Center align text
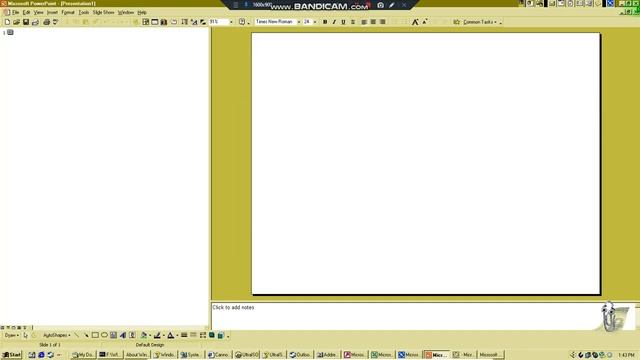This screenshot has width=640, height=360. coord(373,22)
